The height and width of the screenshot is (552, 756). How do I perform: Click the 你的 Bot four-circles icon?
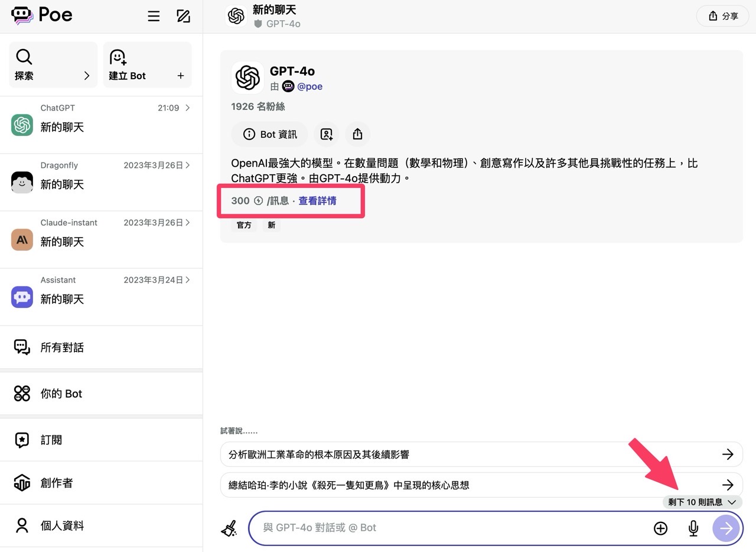[x=22, y=394]
